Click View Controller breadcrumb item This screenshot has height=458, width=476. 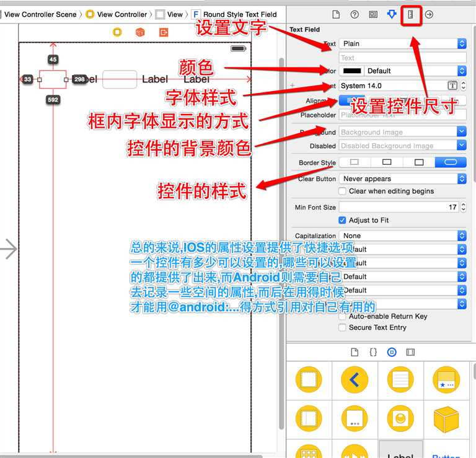pyautogui.click(x=117, y=14)
